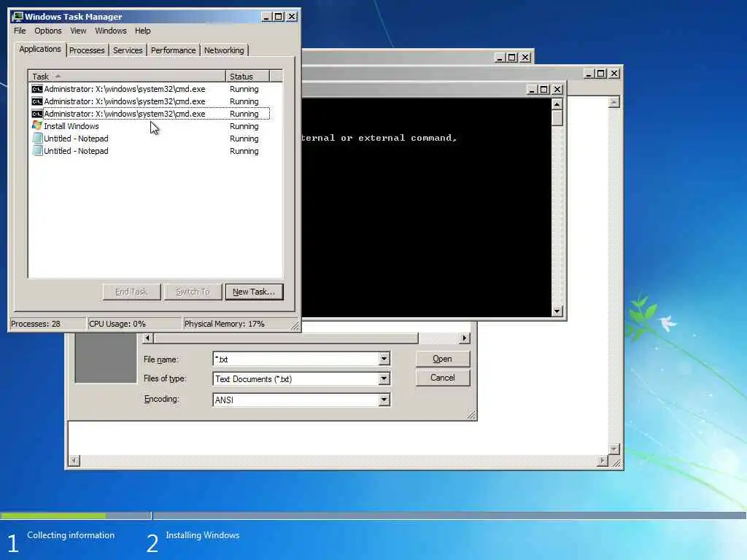Select the second cmd.exe task row

click(x=150, y=101)
